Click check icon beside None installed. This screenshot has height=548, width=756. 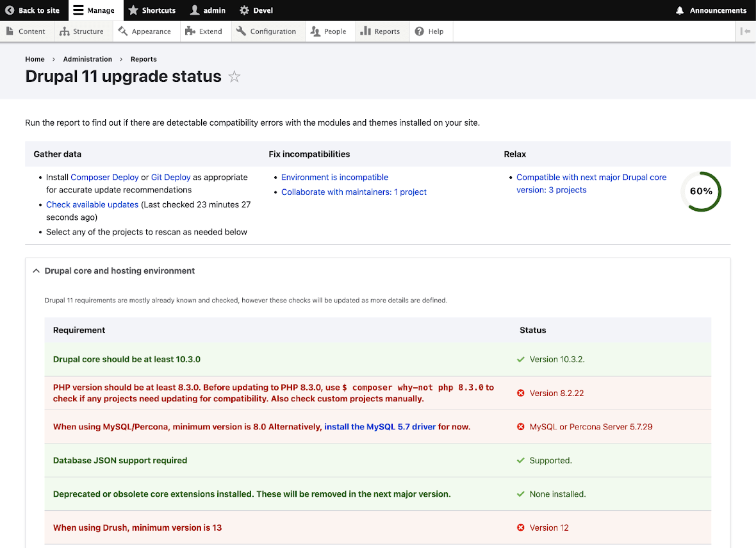[x=521, y=494]
